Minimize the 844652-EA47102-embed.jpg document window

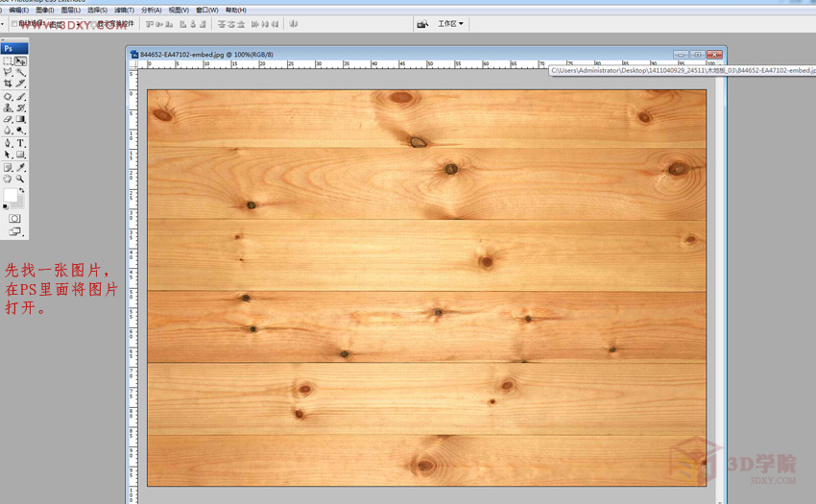click(x=681, y=54)
